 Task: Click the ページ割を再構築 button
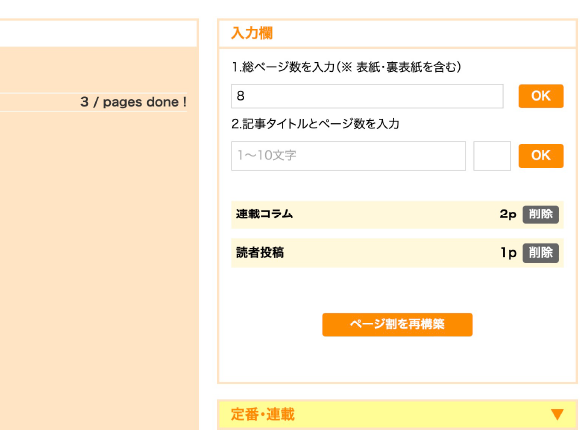[x=397, y=325]
